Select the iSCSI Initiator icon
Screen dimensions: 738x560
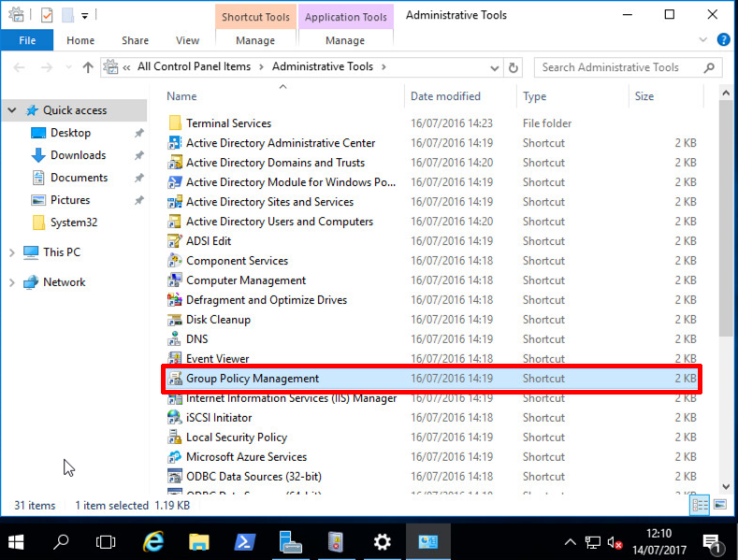pyautogui.click(x=175, y=418)
